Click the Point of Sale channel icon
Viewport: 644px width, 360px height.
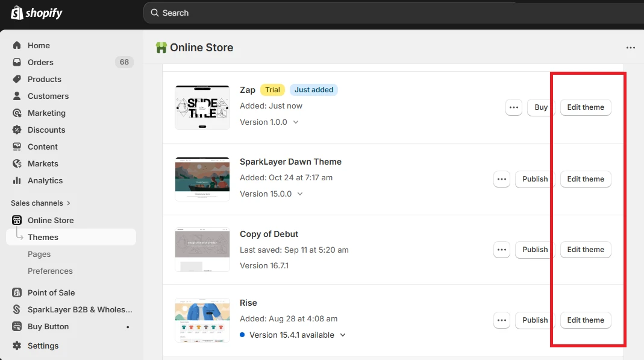coord(17,292)
